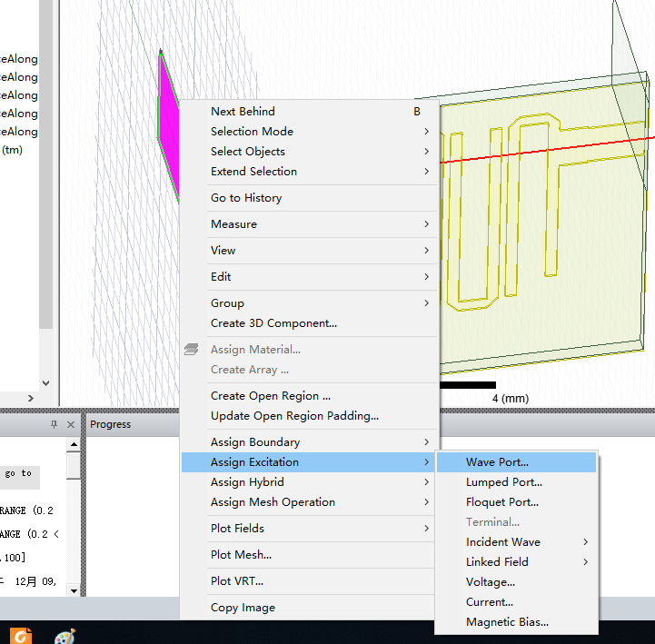The height and width of the screenshot is (644, 655).
Task: Expand the Incident Wave submenu
Action: (516, 542)
